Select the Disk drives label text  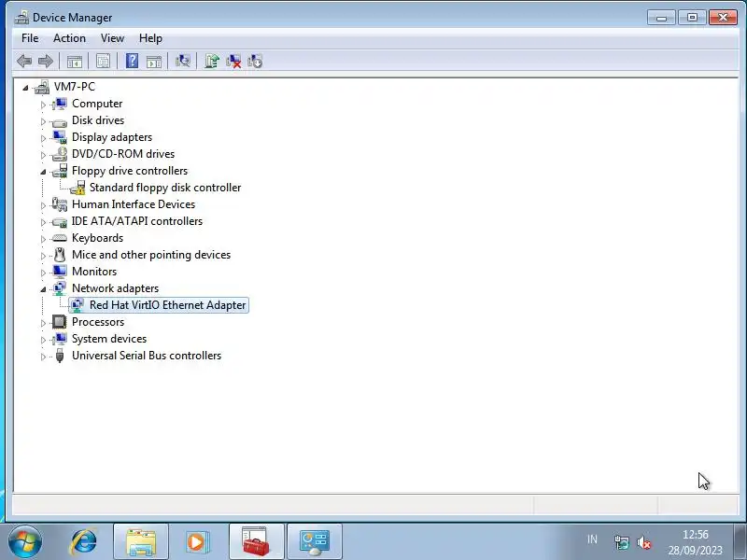(98, 120)
